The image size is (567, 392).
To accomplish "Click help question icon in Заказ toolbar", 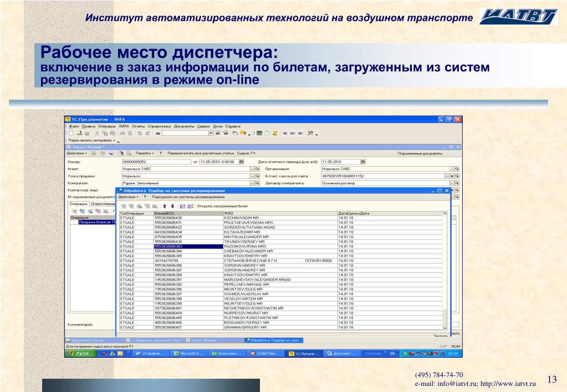I will point(161,153).
